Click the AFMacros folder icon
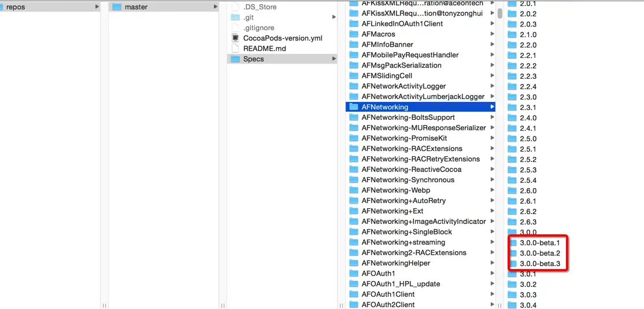The image size is (644, 309). pos(354,34)
